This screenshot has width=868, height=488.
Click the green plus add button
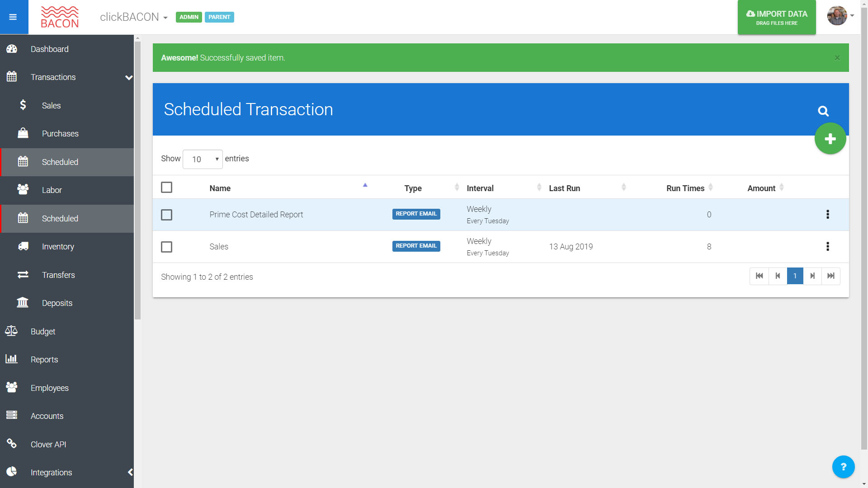pos(830,139)
